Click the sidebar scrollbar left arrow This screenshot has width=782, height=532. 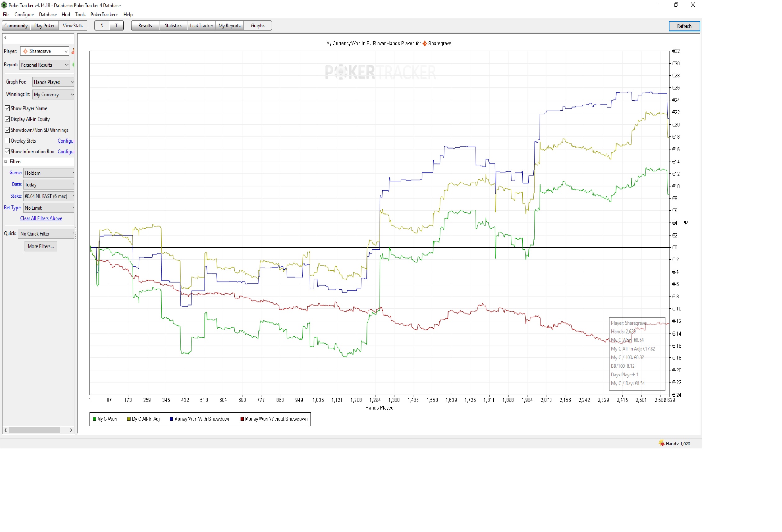coord(5,430)
